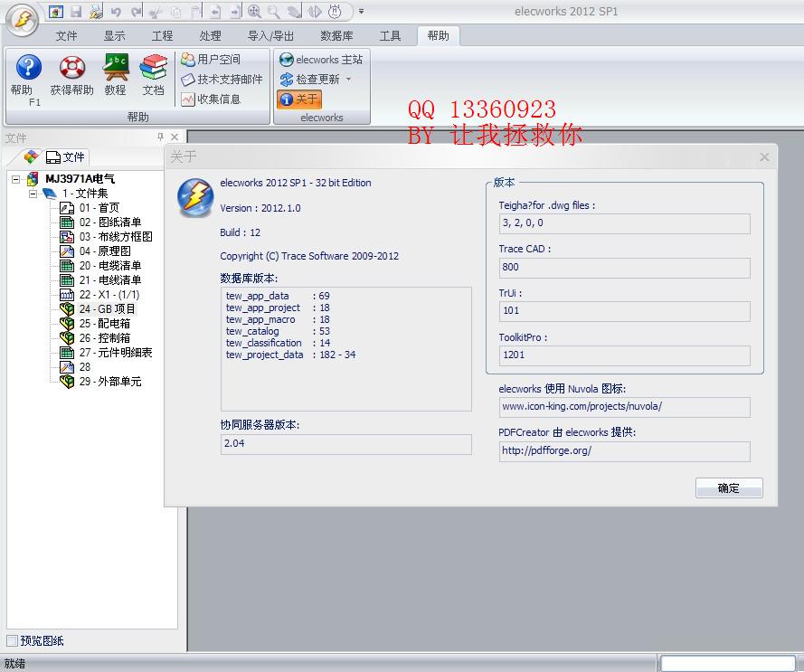The width and height of the screenshot is (804, 672).
Task: Close the 关于 dialog with X
Action: pos(764,157)
